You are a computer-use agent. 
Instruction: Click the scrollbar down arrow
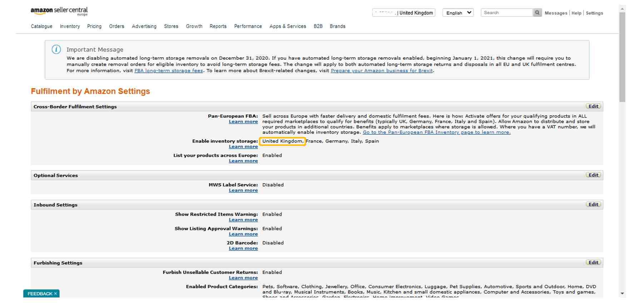click(x=622, y=294)
